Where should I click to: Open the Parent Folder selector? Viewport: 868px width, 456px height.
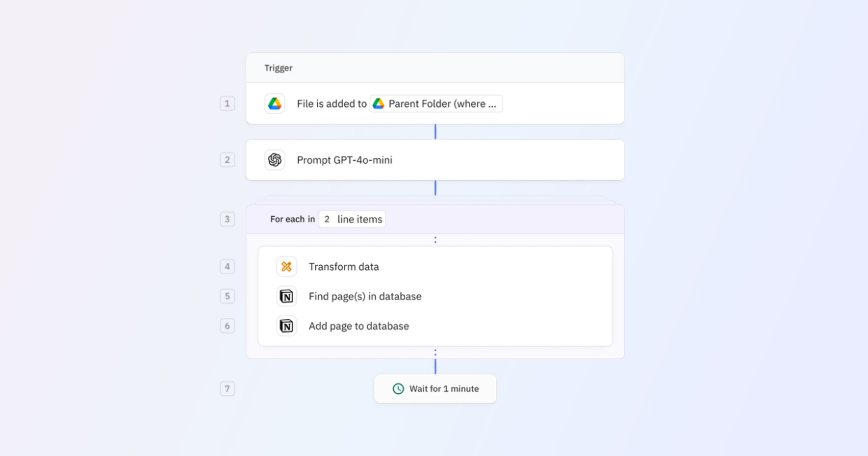(x=435, y=104)
